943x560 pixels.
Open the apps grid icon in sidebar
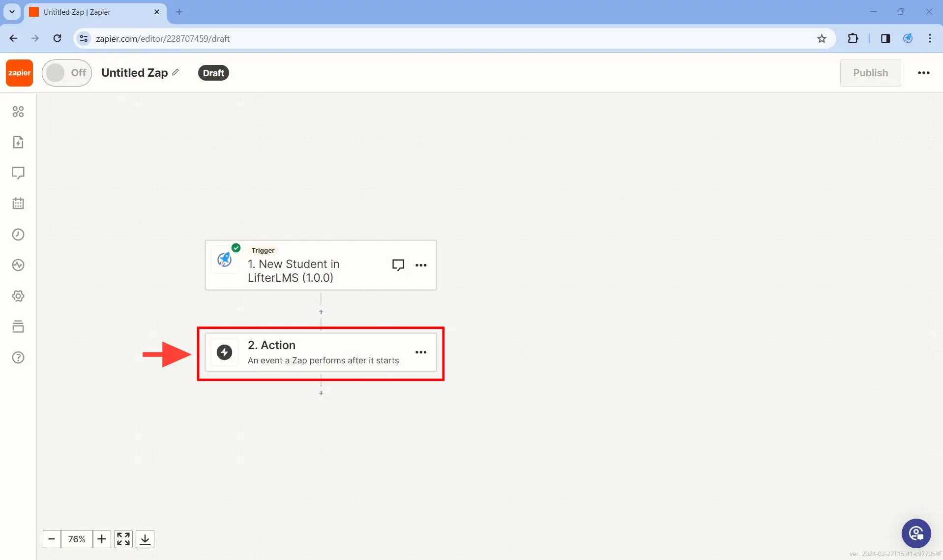tap(18, 112)
